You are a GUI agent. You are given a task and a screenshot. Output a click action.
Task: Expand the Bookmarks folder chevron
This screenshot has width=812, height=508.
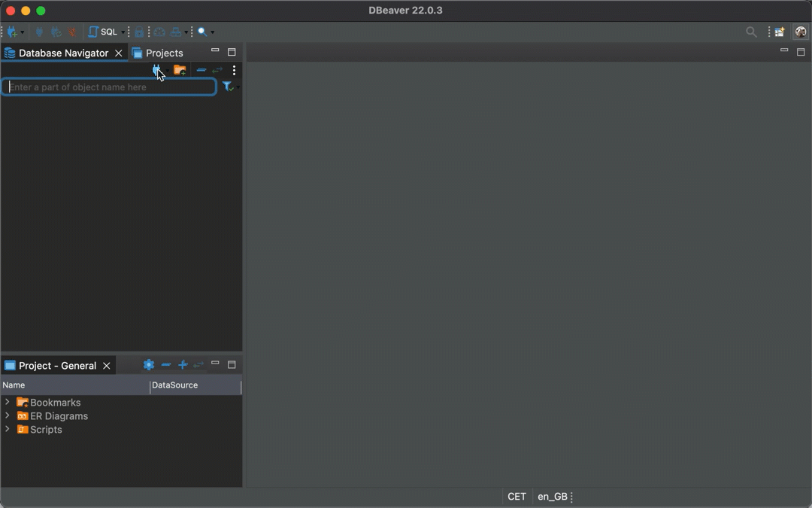coord(8,402)
